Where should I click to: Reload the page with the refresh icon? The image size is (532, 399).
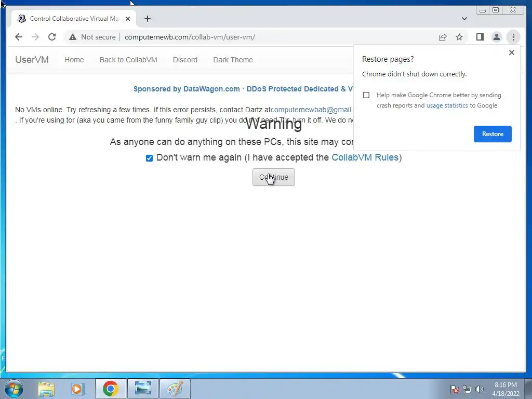point(52,37)
